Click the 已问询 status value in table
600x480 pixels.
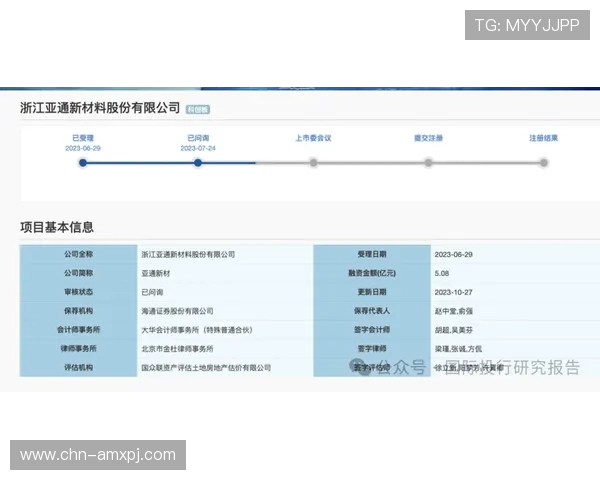point(152,292)
